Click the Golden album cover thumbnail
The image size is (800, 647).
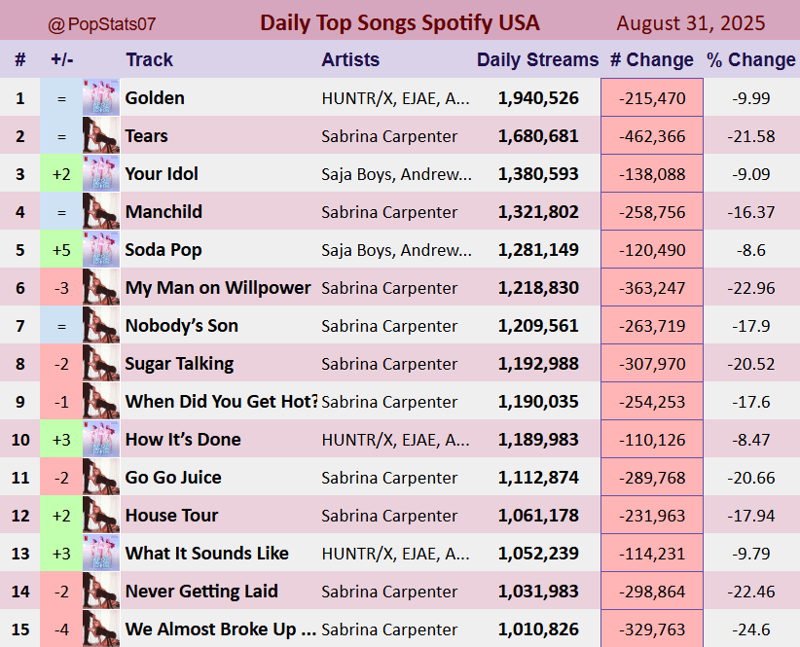[x=102, y=97]
